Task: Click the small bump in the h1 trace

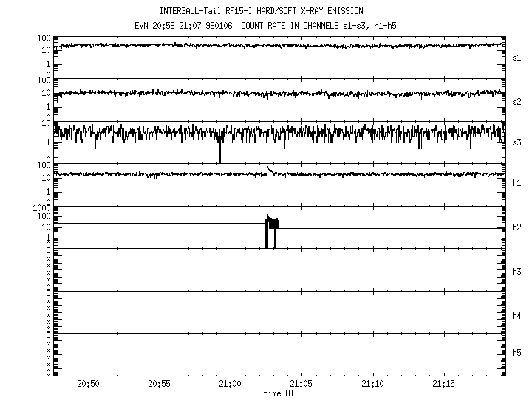Action: 269,170
